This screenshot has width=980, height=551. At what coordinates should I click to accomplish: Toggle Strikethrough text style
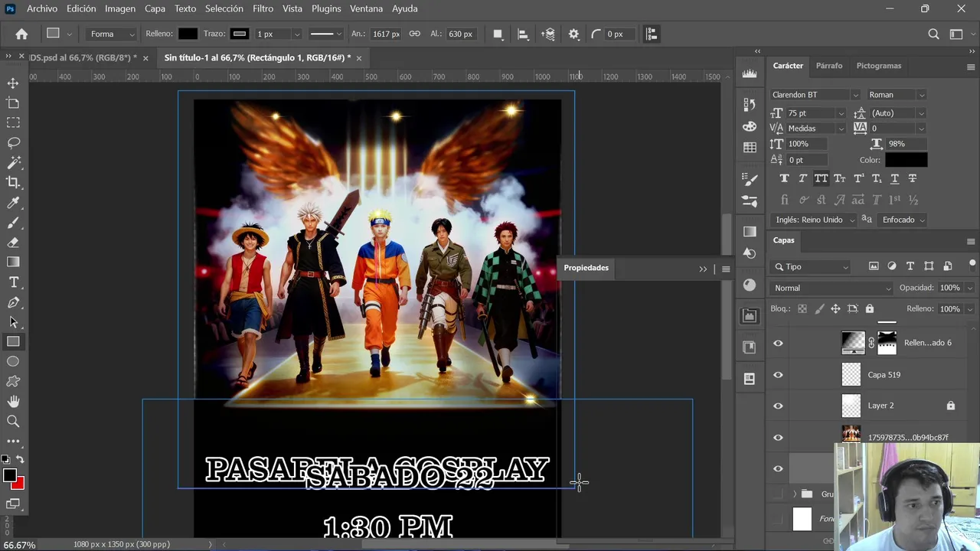point(913,178)
